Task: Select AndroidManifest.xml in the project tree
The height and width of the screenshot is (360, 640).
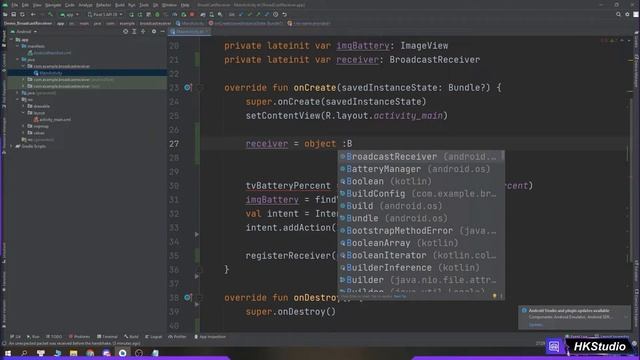Action: point(49,53)
